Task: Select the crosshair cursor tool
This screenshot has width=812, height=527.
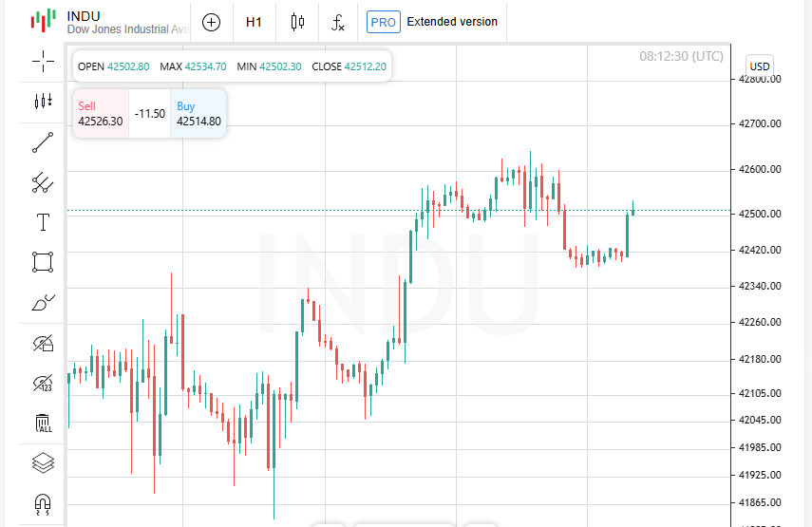Action: coord(43,61)
